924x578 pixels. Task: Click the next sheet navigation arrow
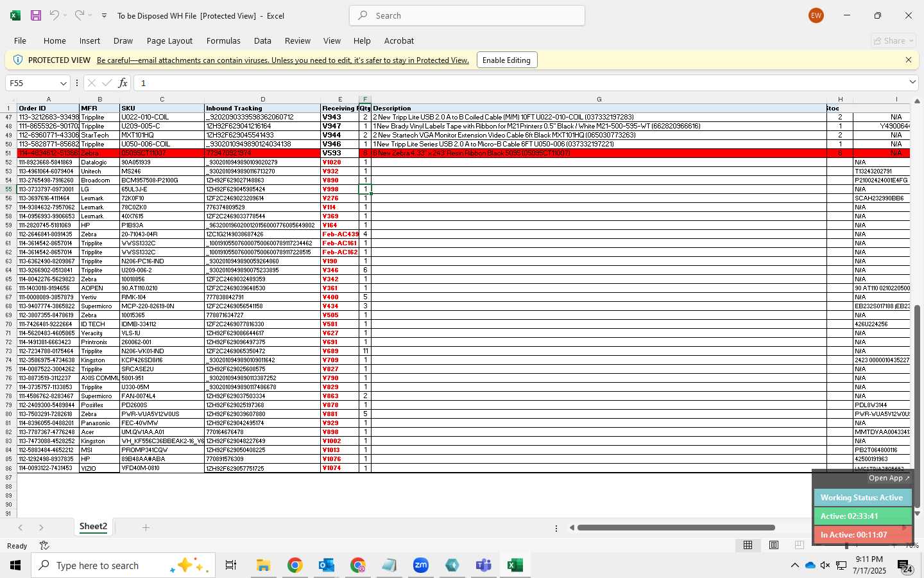coord(41,527)
